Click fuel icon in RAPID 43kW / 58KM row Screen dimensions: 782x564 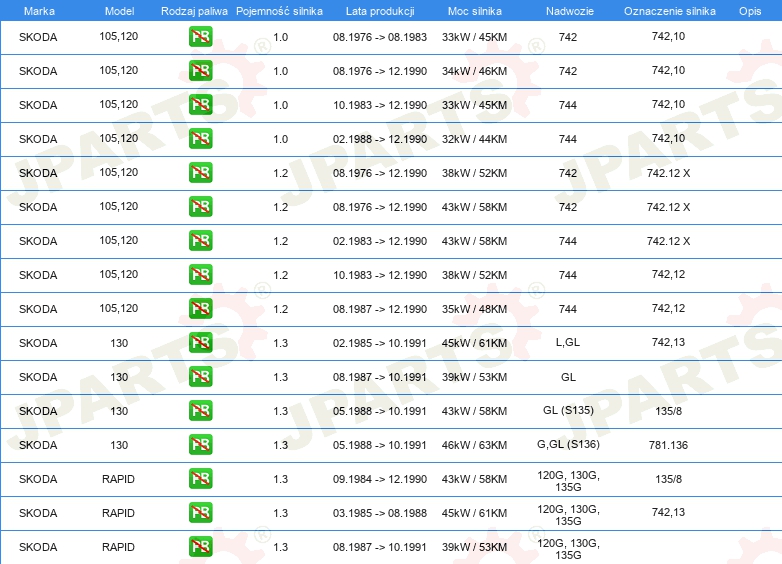200,478
